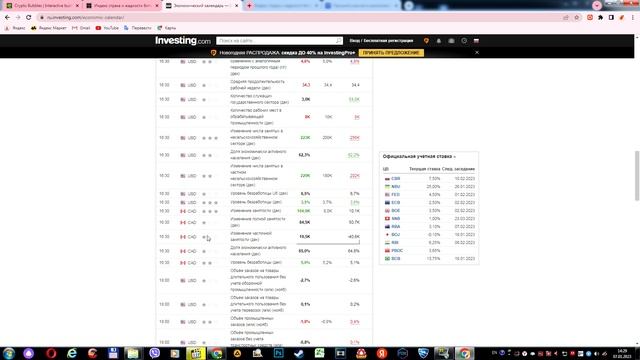
Task: Open the BCB central bank link
Action: click(x=396, y=259)
